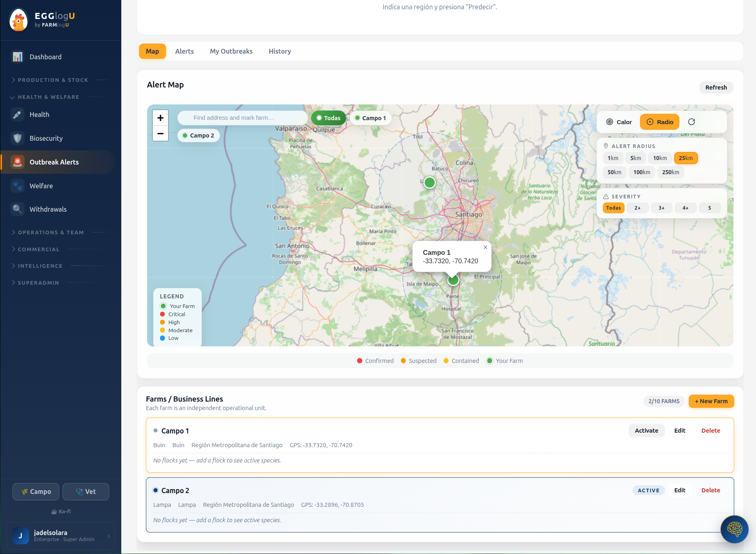Delete Campo 2 farm

pyautogui.click(x=711, y=490)
